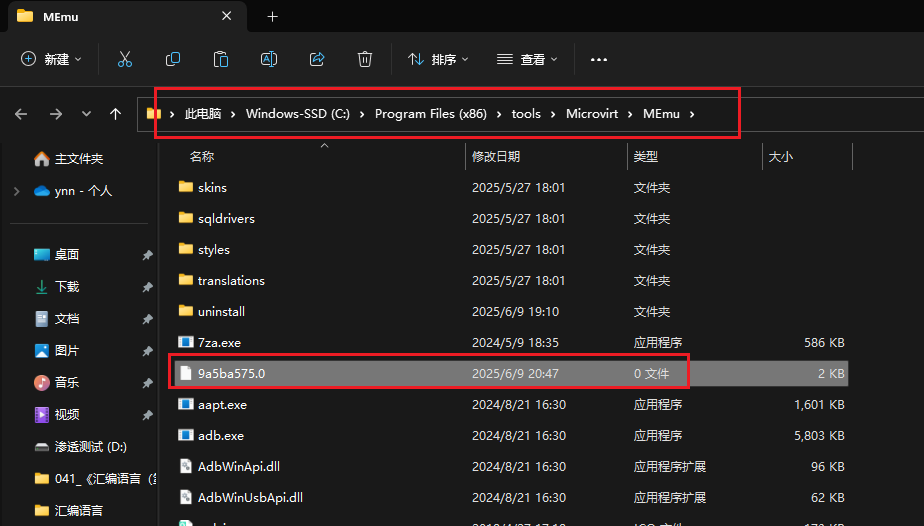Open the 排序 (Sort) dropdown menu

click(x=438, y=59)
